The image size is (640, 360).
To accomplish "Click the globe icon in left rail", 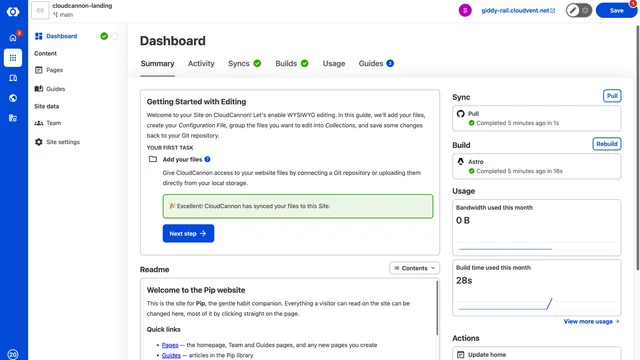I will pyautogui.click(x=13, y=98).
